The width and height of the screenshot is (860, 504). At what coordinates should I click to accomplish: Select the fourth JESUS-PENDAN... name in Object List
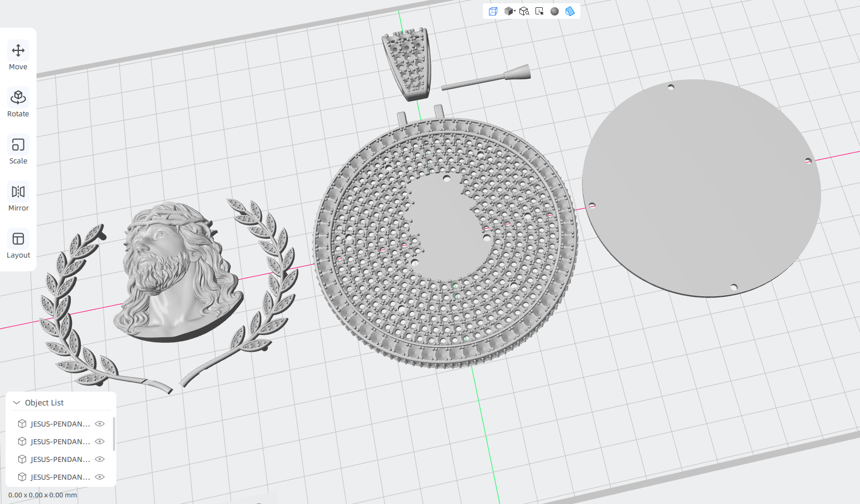60,477
